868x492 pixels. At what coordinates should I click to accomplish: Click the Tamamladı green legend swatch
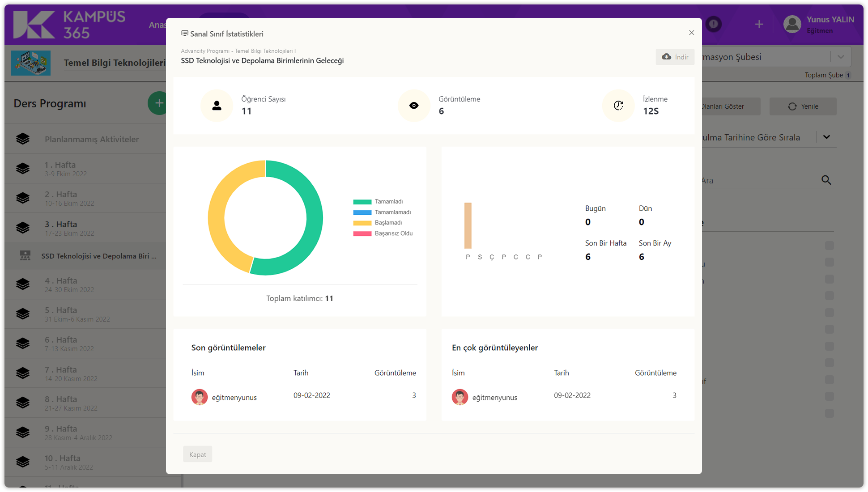(x=362, y=202)
